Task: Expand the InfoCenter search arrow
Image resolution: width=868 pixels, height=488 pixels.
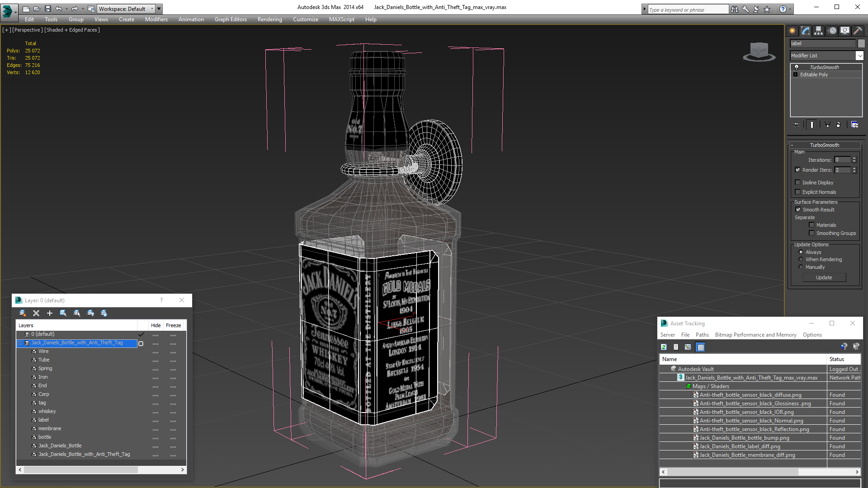Action: point(645,9)
